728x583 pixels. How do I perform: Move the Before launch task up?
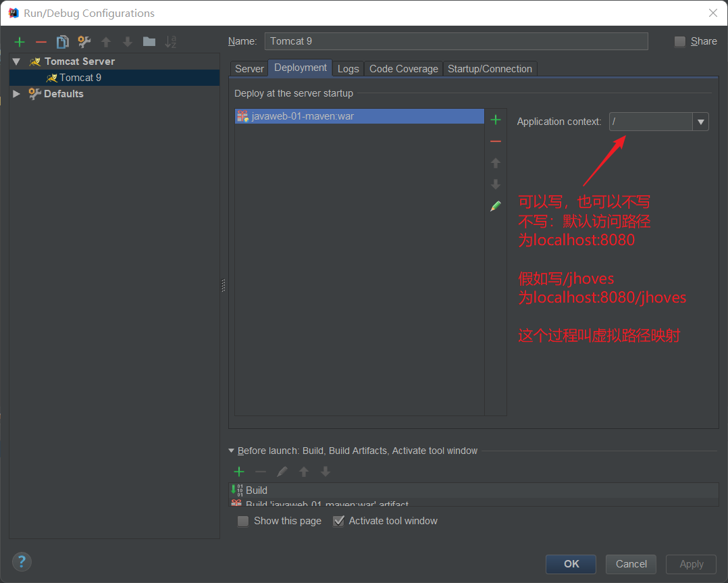(304, 472)
